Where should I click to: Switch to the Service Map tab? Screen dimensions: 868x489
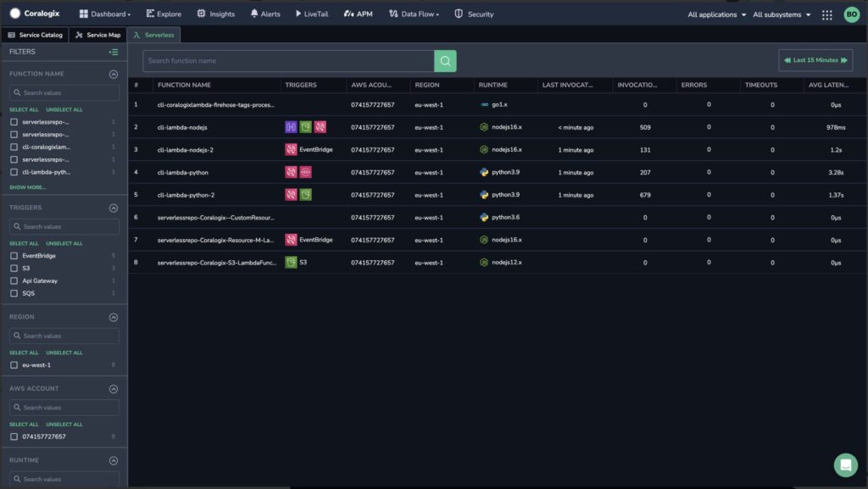98,35
